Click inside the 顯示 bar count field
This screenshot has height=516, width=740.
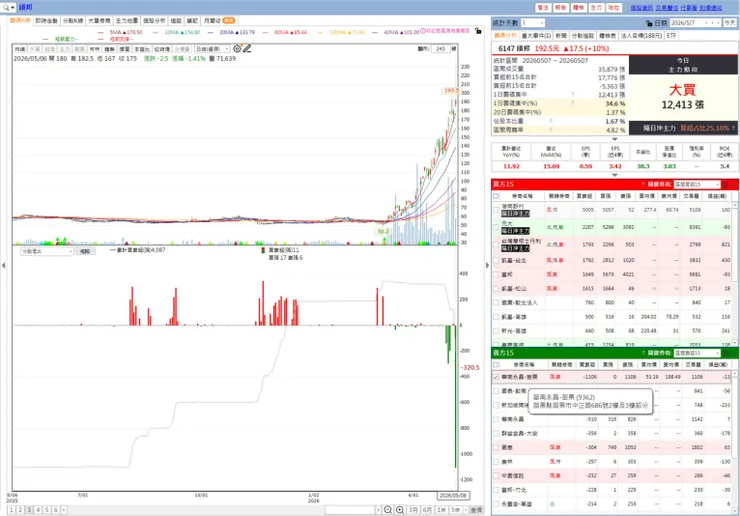pyautogui.click(x=440, y=49)
